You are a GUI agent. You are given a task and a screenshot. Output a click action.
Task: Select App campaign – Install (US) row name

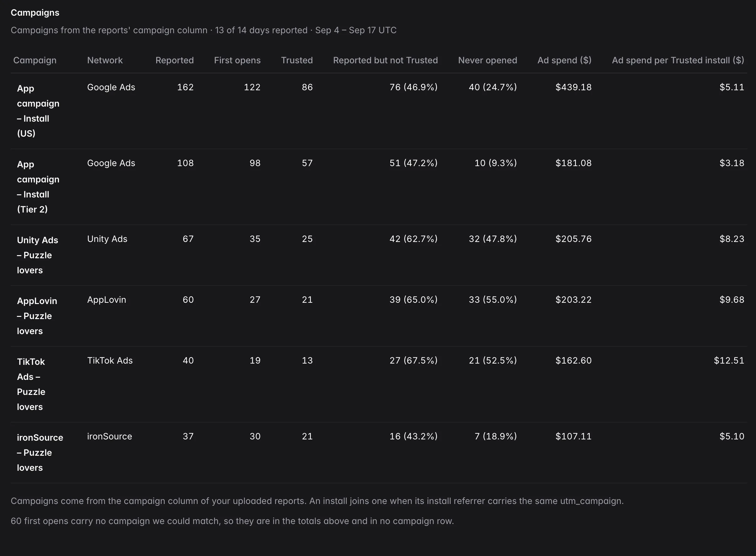38,111
